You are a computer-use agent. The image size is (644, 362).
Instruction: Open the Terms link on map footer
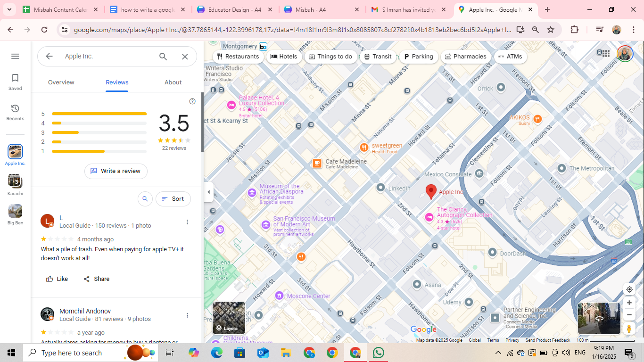[493, 340]
